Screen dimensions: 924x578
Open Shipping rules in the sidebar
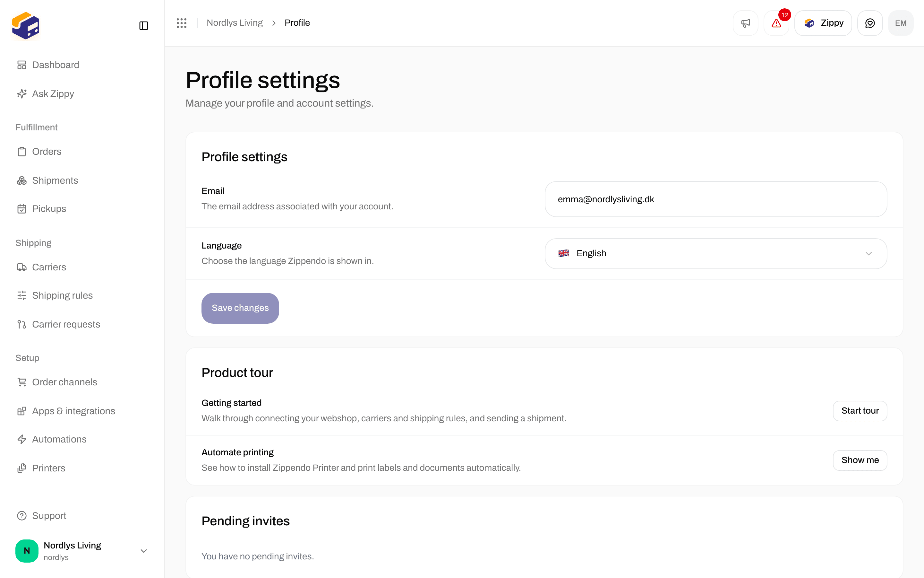point(62,295)
